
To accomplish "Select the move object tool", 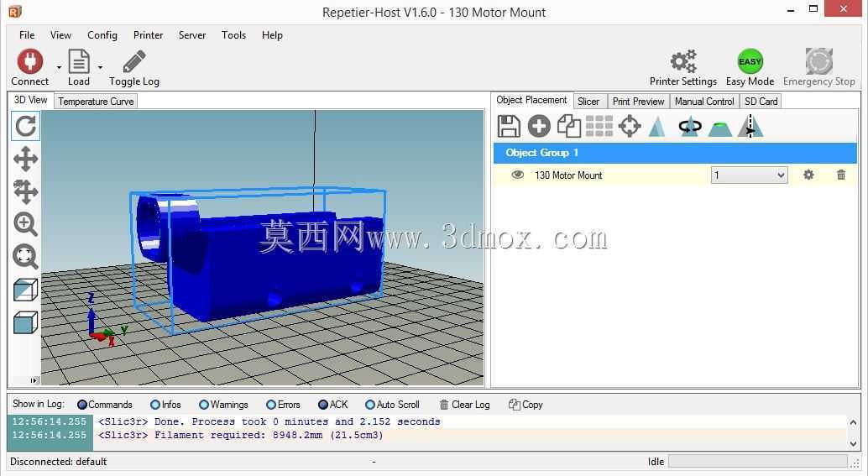I will pyautogui.click(x=25, y=191).
